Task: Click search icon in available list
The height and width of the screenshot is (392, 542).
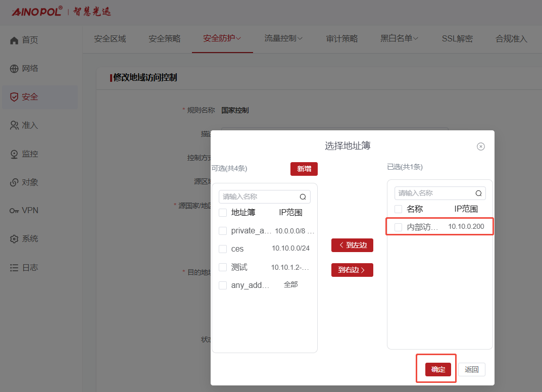Action: point(303,197)
